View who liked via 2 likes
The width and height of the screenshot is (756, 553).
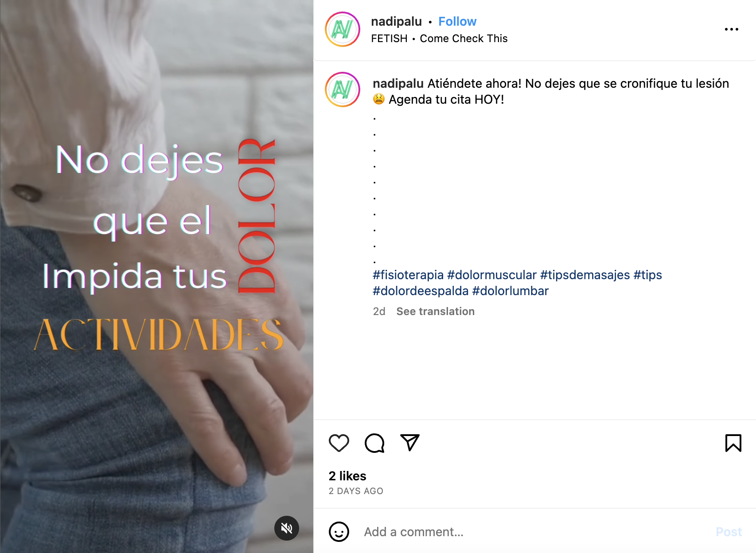[x=347, y=476]
